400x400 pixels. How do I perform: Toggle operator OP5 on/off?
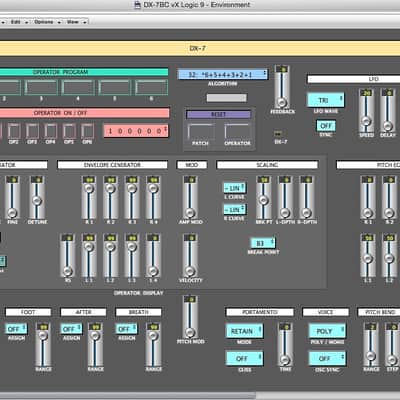pos(69,131)
